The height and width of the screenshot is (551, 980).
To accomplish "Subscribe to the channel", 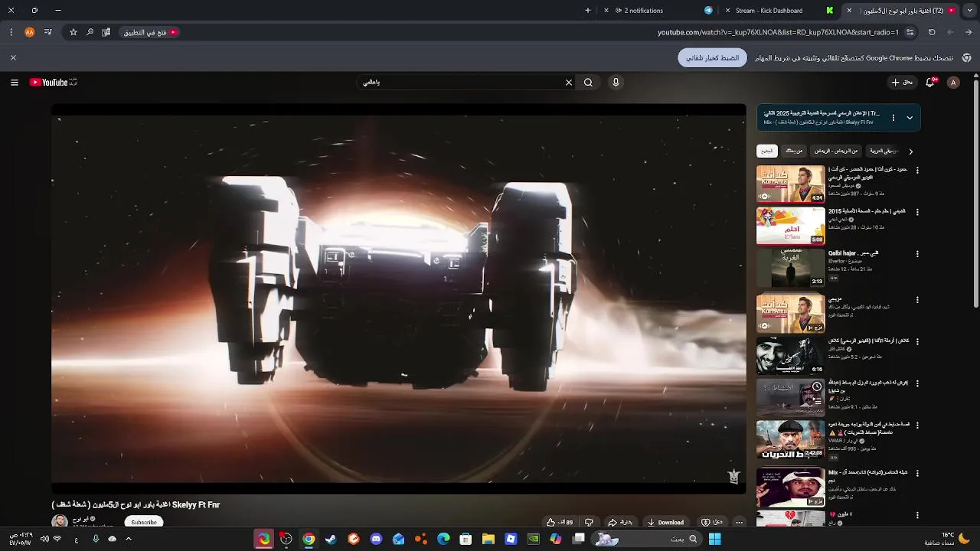I will 143,522.
